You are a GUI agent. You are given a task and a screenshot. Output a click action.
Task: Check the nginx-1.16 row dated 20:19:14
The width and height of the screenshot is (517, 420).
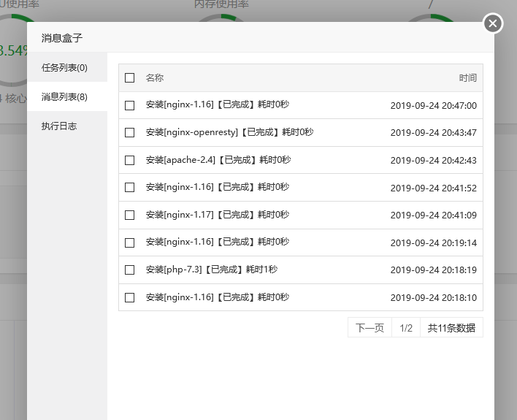coord(129,243)
